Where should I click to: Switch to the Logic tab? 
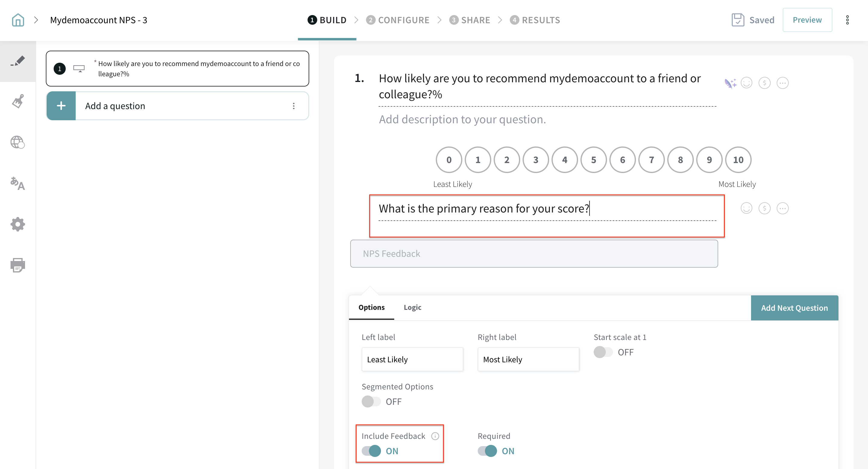point(412,307)
